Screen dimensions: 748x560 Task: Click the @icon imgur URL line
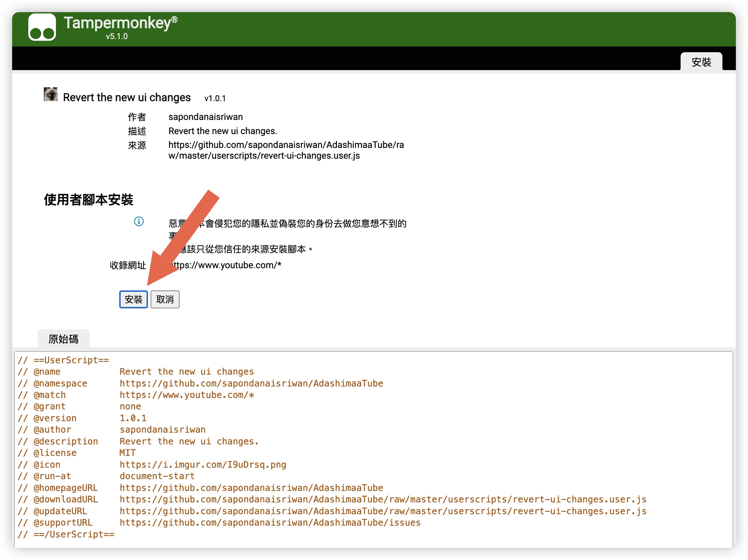[152, 465]
